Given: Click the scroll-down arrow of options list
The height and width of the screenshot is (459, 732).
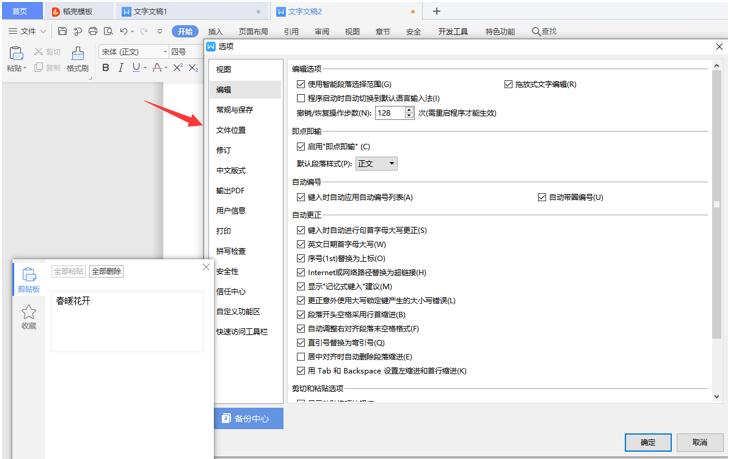Looking at the screenshot, I should [x=717, y=396].
